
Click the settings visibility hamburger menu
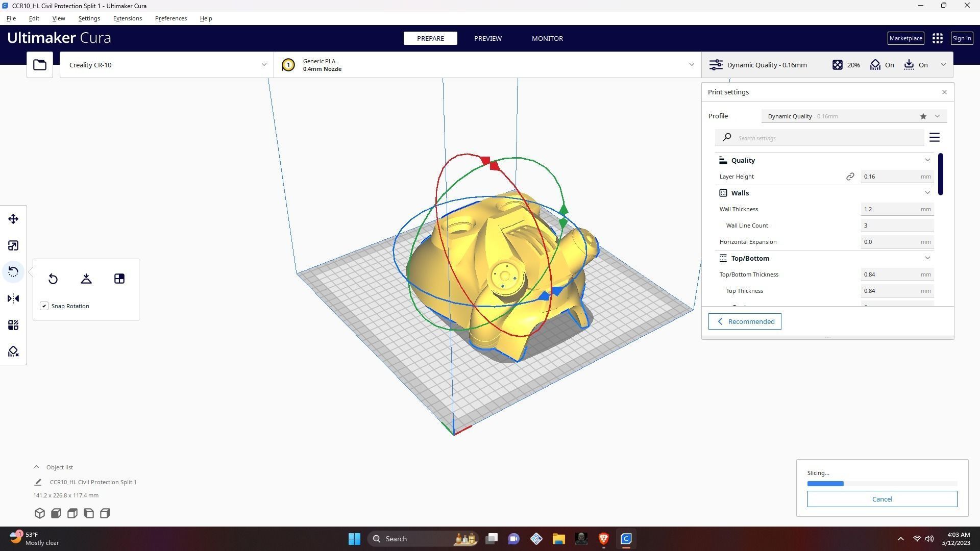pyautogui.click(x=934, y=138)
